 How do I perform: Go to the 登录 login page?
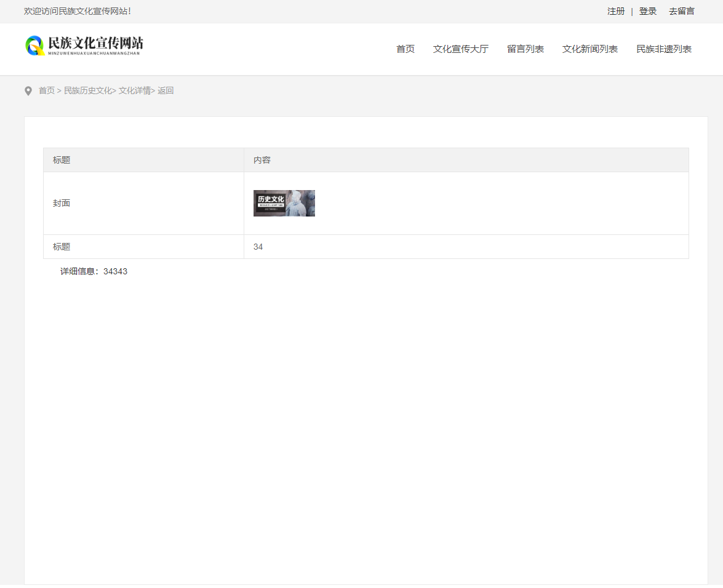tap(647, 11)
